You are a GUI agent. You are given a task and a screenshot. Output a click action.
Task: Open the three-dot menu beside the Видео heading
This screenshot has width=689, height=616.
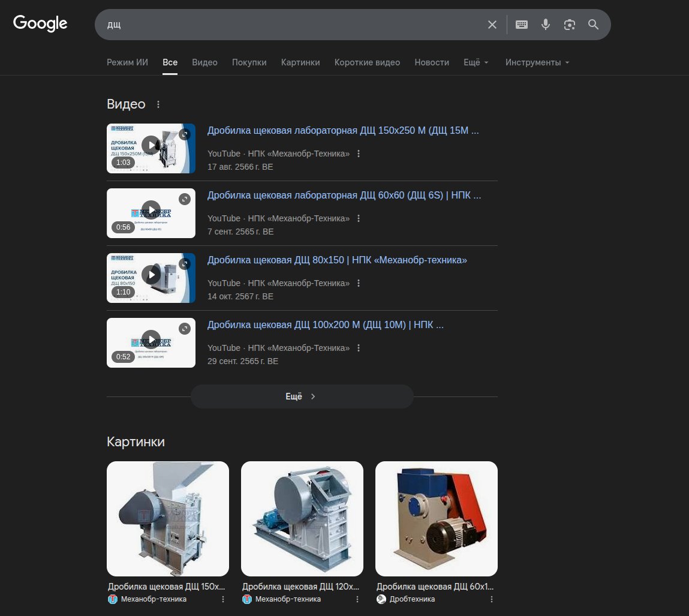click(158, 104)
